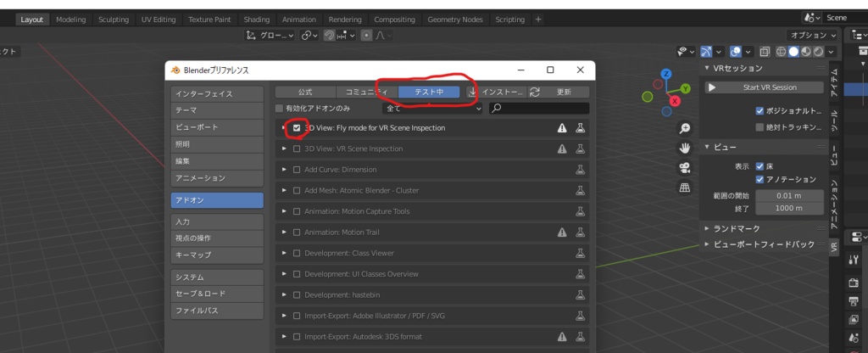Select material preview shading icon
Viewport: 868px width, 353px height.
click(806, 52)
